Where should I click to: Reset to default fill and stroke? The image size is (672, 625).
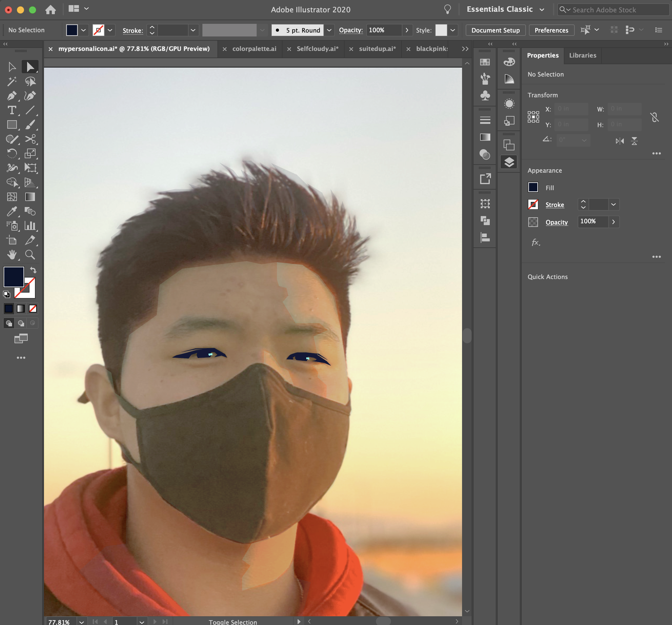click(x=6, y=294)
